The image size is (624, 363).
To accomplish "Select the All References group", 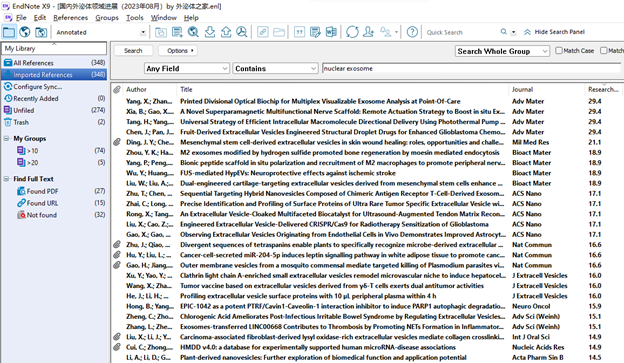I will [x=55, y=63].
